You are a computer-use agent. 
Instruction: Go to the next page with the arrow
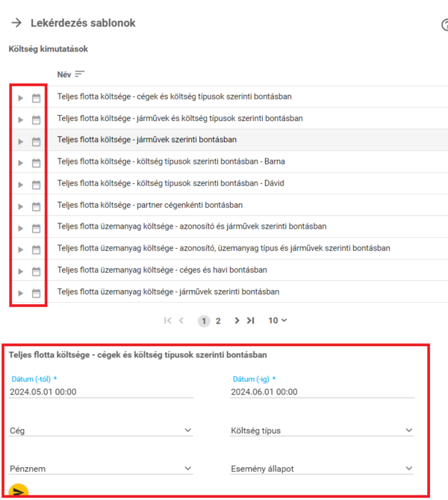coord(237,321)
